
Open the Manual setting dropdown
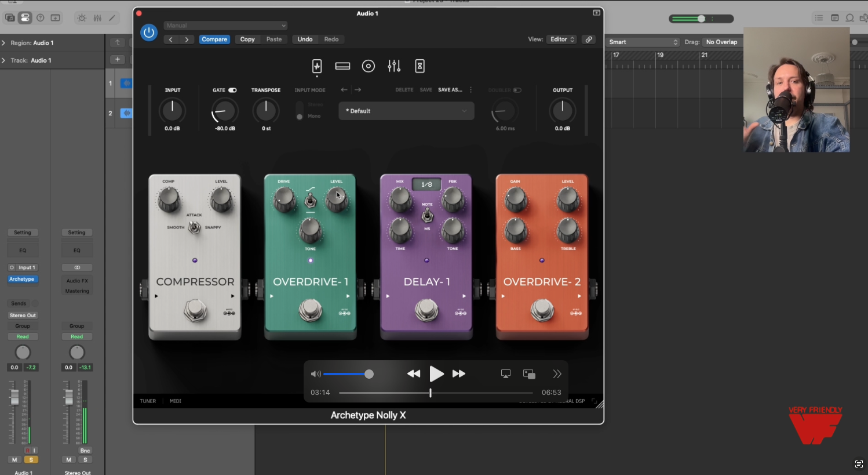pos(225,26)
